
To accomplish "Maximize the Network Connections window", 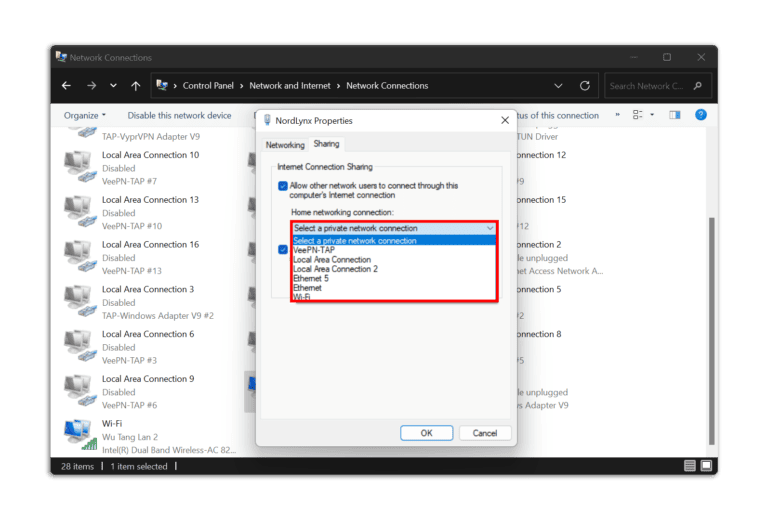I will tap(667, 57).
